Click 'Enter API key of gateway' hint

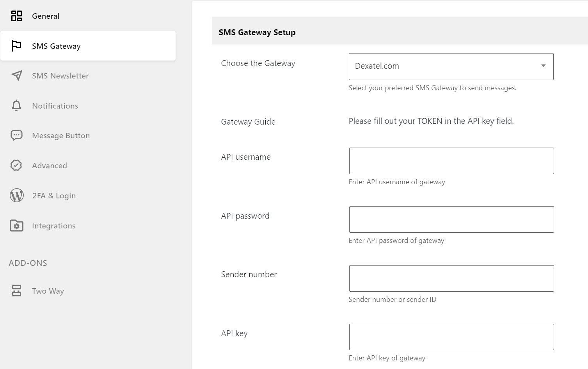tap(387, 358)
